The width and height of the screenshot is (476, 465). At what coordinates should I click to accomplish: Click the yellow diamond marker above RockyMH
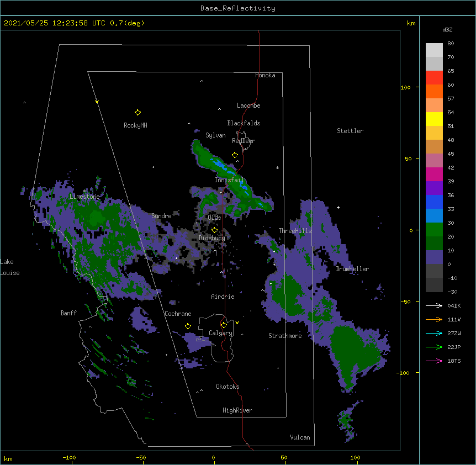(137, 113)
